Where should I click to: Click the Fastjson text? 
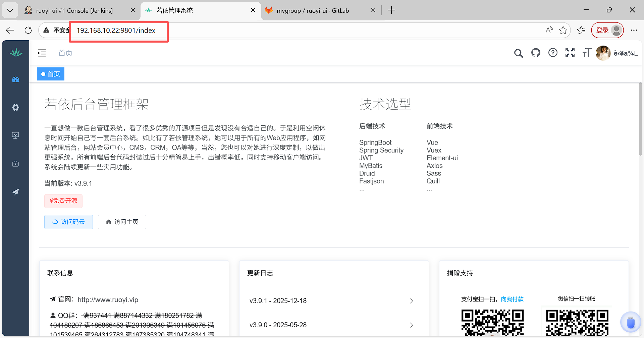point(371,181)
